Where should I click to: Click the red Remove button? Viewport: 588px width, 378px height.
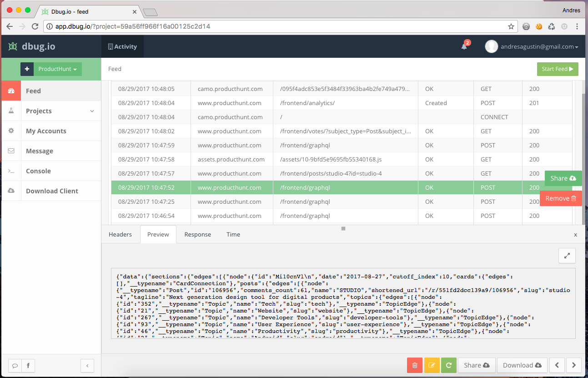click(561, 198)
